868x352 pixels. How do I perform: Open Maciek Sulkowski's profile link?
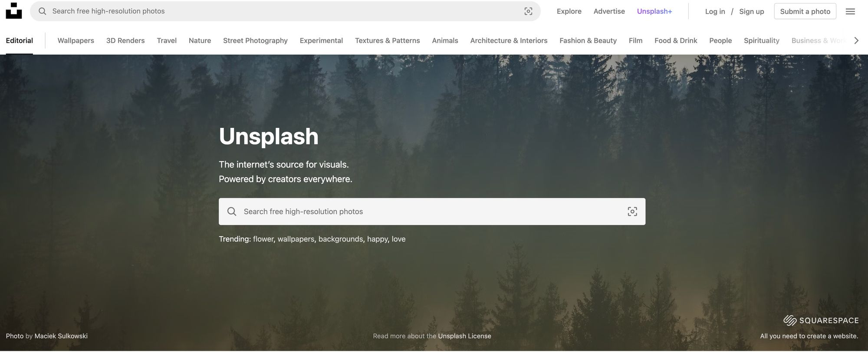pos(61,336)
